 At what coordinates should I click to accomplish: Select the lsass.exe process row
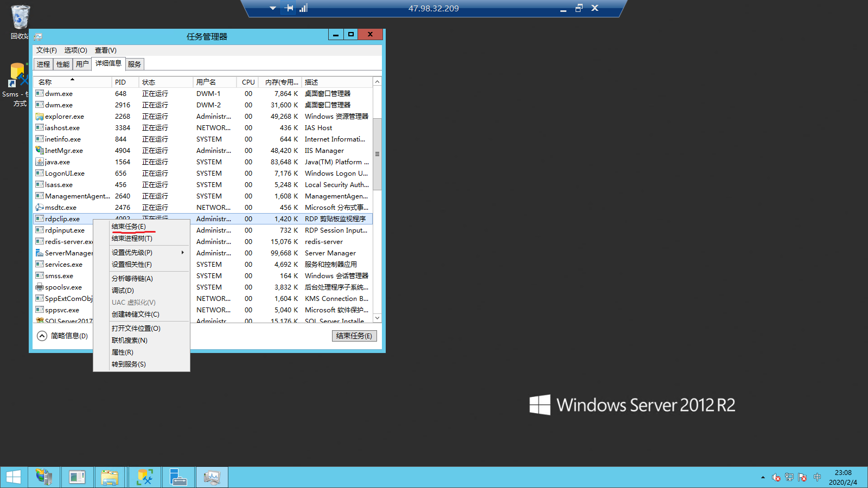tap(203, 184)
